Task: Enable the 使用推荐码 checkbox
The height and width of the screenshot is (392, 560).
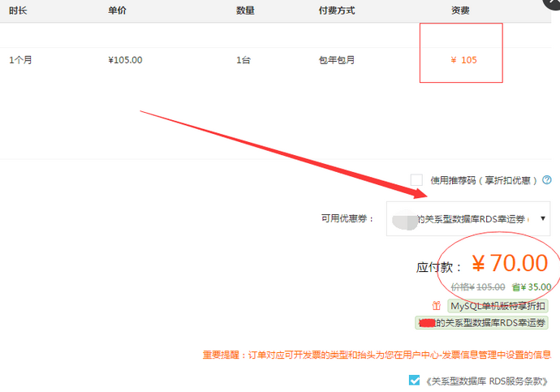Action: click(x=416, y=180)
